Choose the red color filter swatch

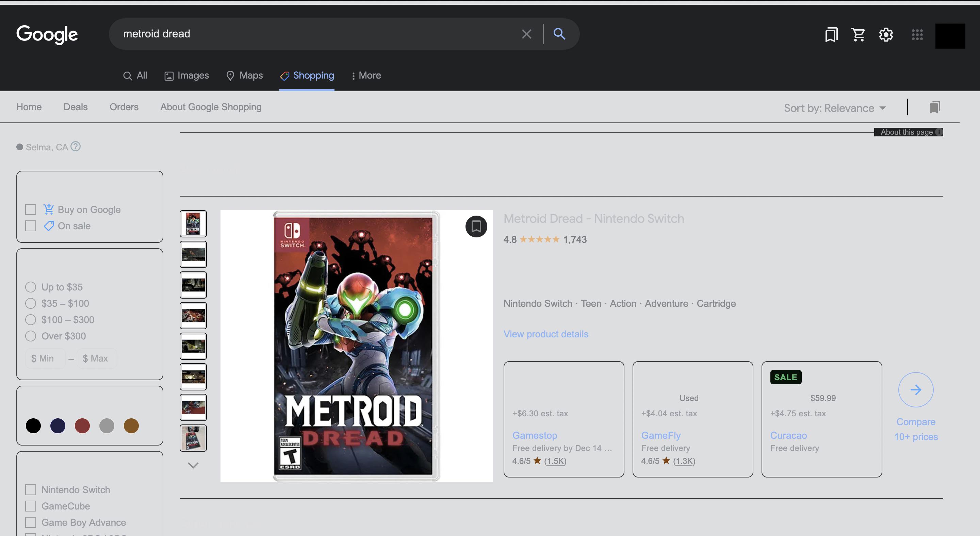pyautogui.click(x=82, y=425)
